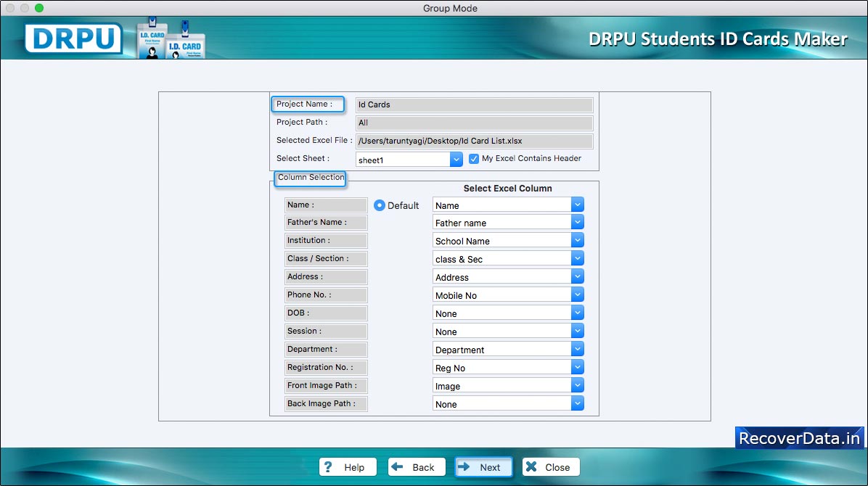This screenshot has width=868, height=486.
Task: Click the Address label box
Action: 326,277
